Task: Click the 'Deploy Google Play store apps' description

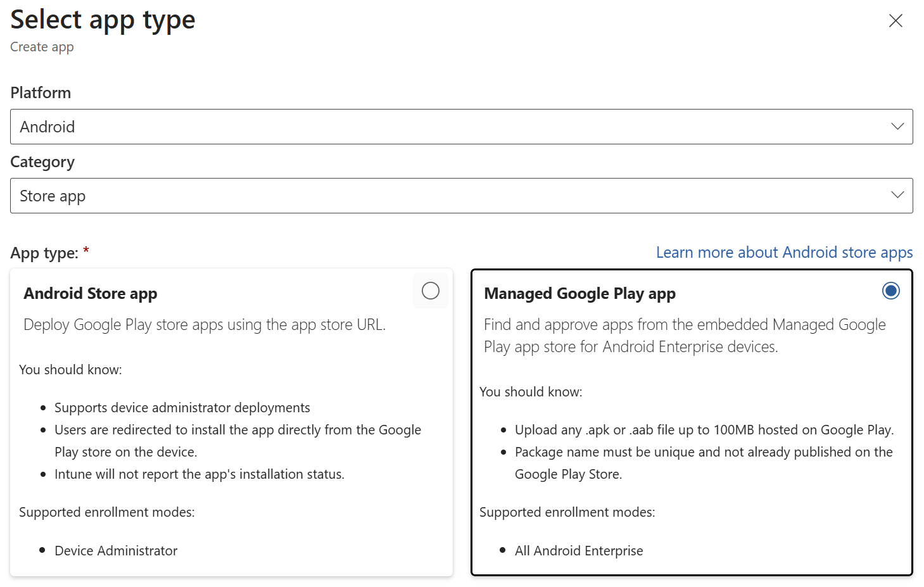Action: [205, 325]
